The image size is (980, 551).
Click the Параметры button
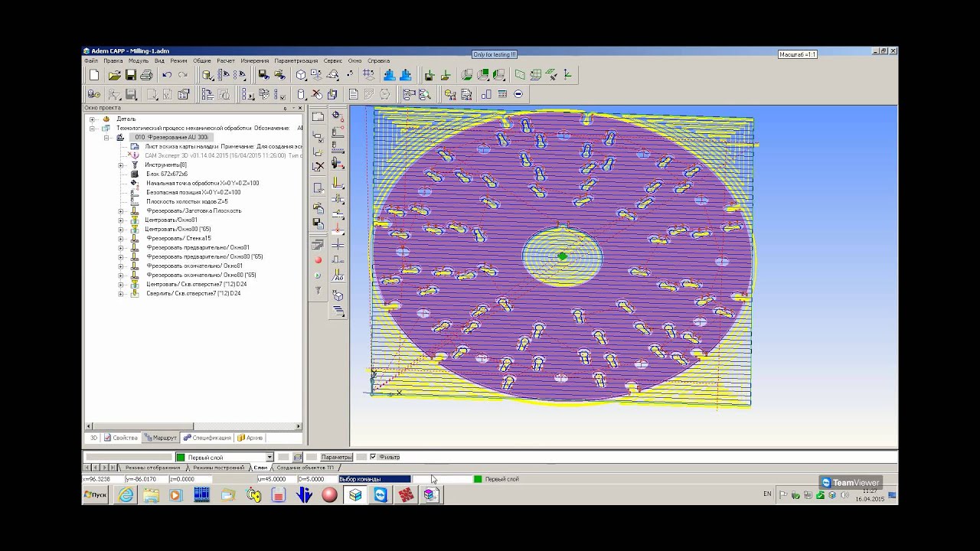coord(335,457)
